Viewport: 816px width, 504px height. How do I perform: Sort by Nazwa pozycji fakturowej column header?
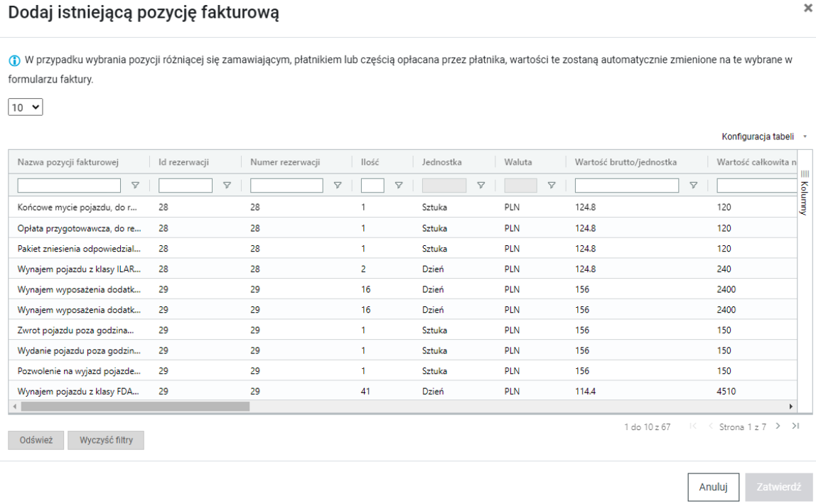(x=68, y=162)
